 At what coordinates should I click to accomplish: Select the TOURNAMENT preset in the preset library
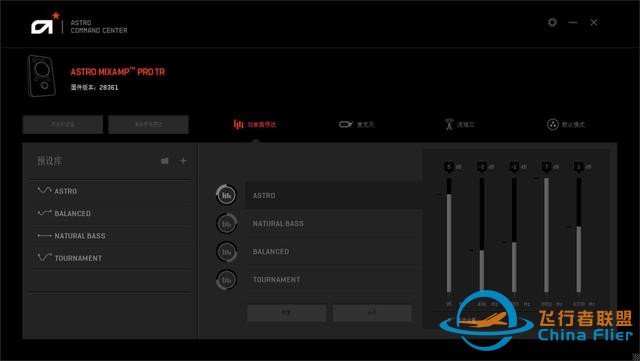pyautogui.click(x=111, y=258)
